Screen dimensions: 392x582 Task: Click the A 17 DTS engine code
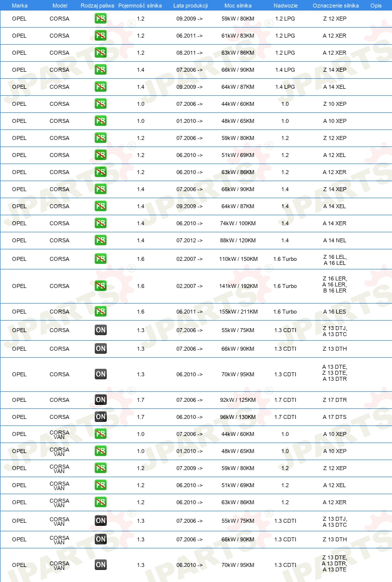pyautogui.click(x=334, y=417)
